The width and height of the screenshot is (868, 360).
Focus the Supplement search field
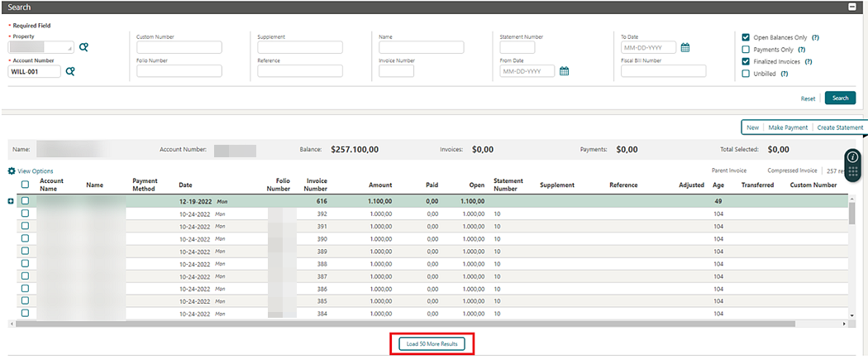(299, 47)
